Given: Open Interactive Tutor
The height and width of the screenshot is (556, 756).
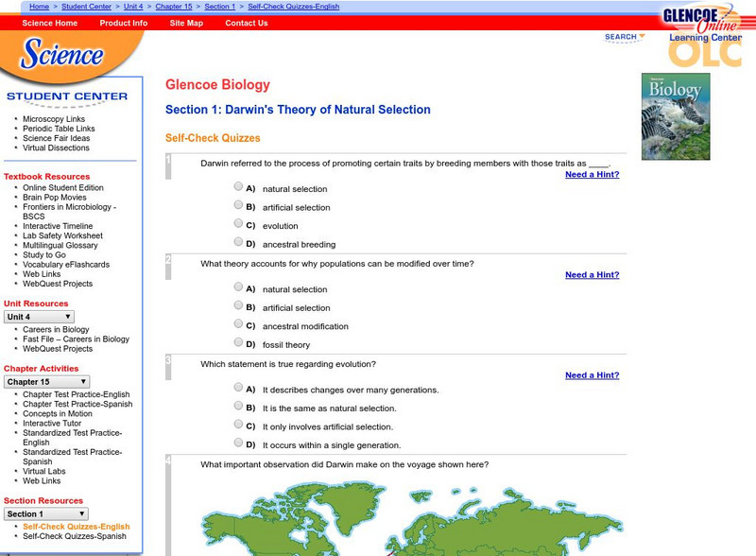Looking at the screenshot, I should point(52,424).
